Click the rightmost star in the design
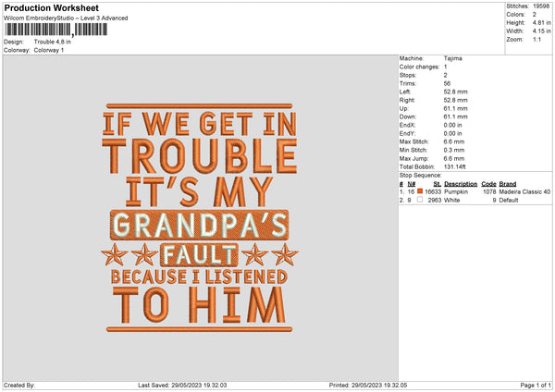The image size is (555, 392). coord(288,254)
